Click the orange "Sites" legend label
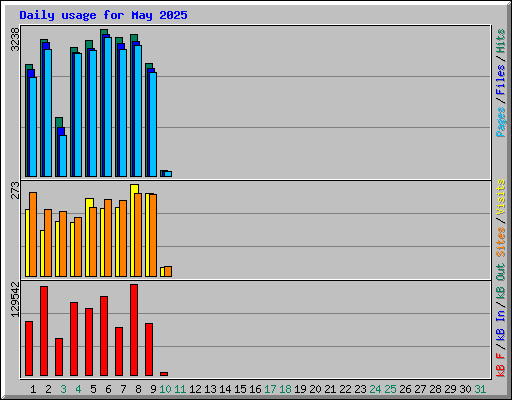Screen dimensions: 512x400 (501, 242)
